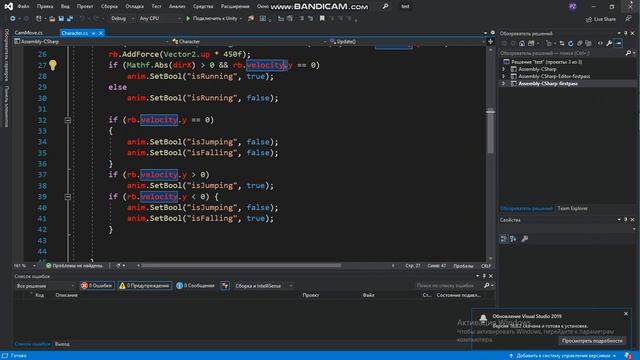Open the Расширения menu
Viewport: 640px width, 360px height.
pyautogui.click(x=235, y=7)
